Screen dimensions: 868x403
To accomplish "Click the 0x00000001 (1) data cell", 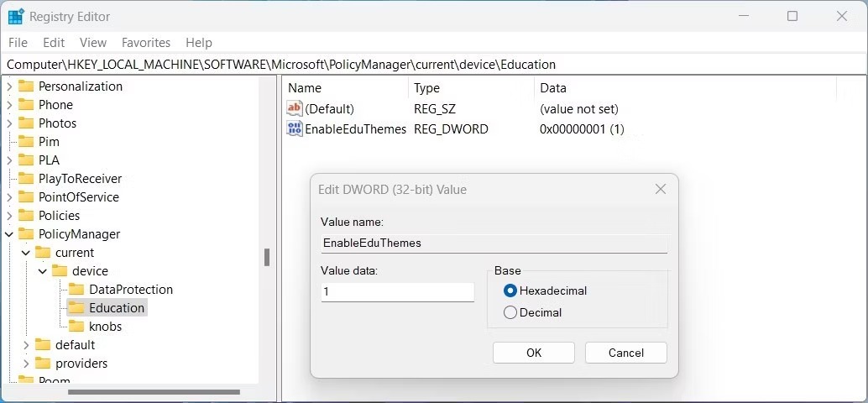I will (x=582, y=129).
